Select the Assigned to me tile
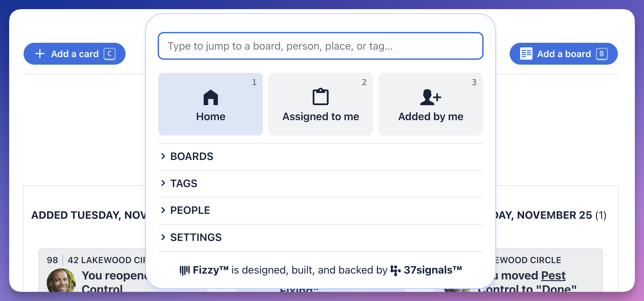The height and width of the screenshot is (301, 644). pos(320,104)
